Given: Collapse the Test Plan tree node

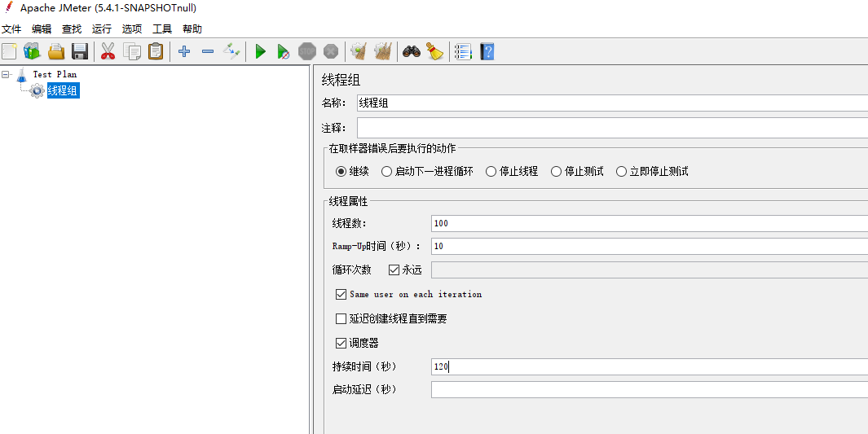Looking at the screenshot, I should click(6, 74).
